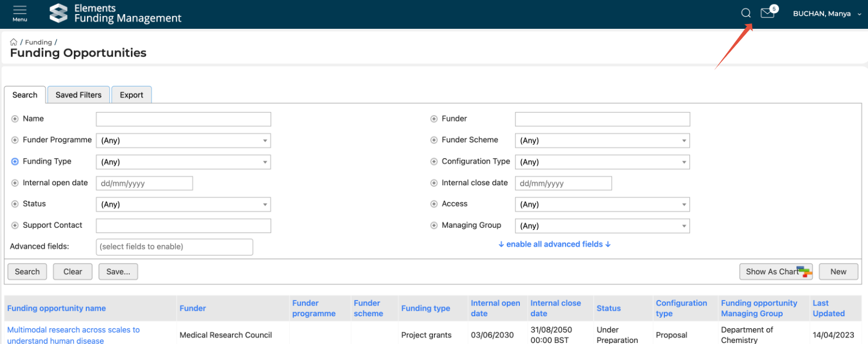The height and width of the screenshot is (344, 868).
Task: Toggle the Status field circle icon
Action: click(x=15, y=204)
